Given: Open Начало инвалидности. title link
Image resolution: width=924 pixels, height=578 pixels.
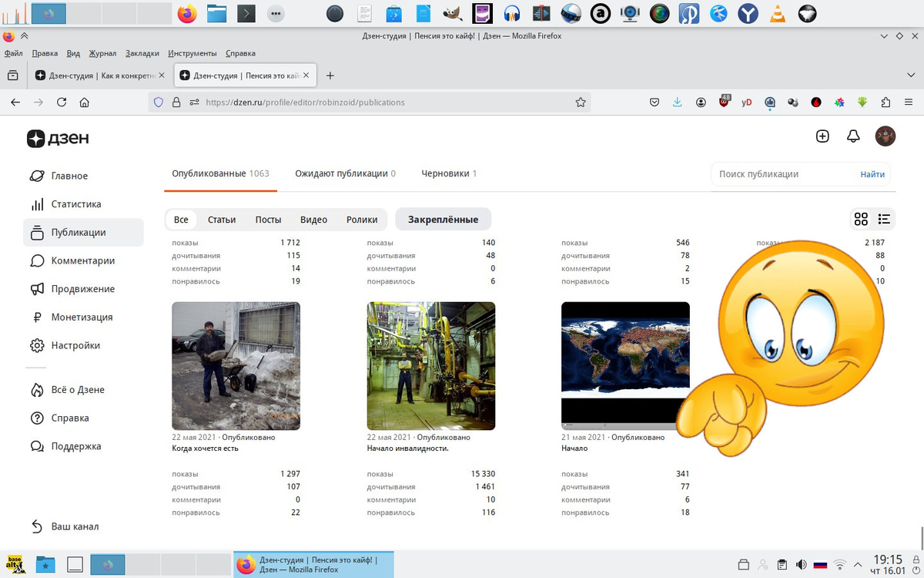Looking at the screenshot, I should pyautogui.click(x=408, y=449).
